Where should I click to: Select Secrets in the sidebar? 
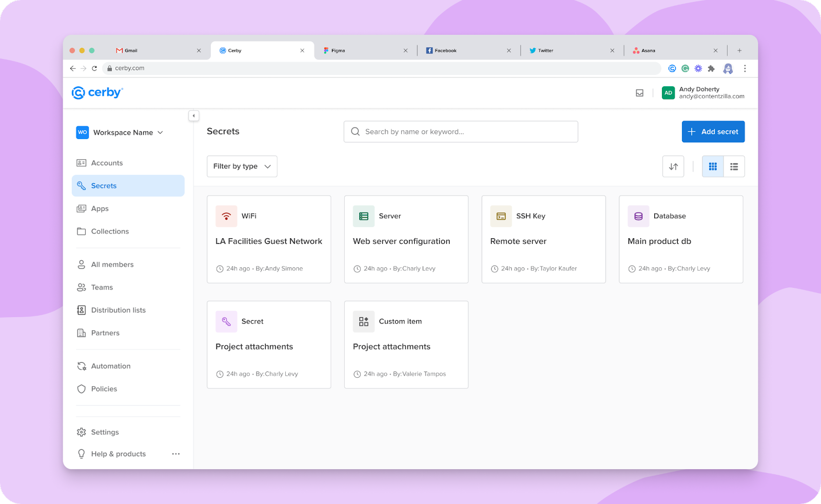[x=128, y=186]
